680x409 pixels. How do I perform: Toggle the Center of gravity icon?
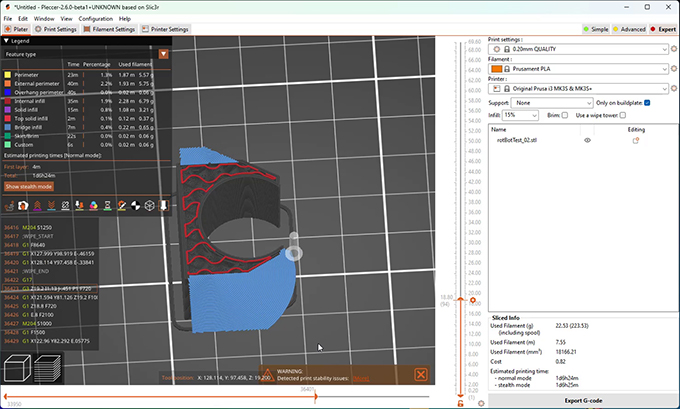(135, 206)
